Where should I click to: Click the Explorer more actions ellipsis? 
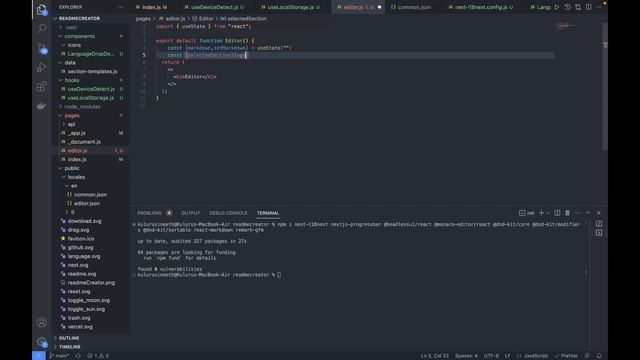[120, 7]
